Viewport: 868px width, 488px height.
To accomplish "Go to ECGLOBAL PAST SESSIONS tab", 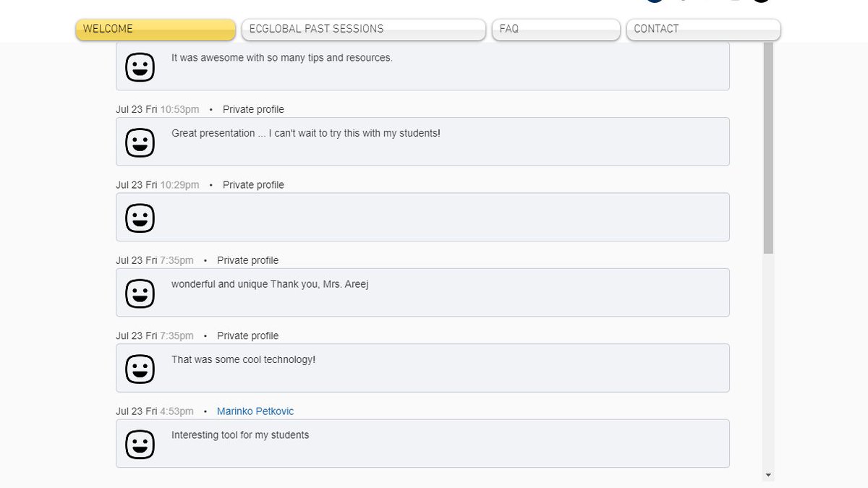I will [x=363, y=30].
